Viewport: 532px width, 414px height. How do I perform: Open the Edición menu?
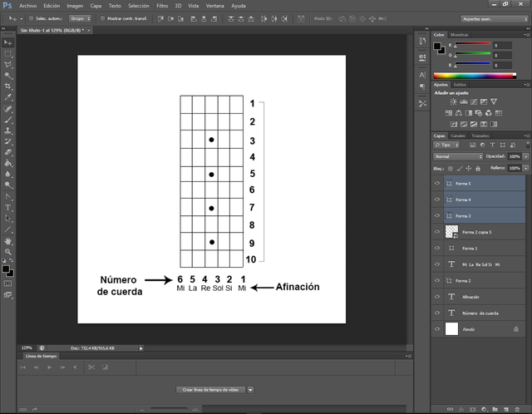coord(52,6)
